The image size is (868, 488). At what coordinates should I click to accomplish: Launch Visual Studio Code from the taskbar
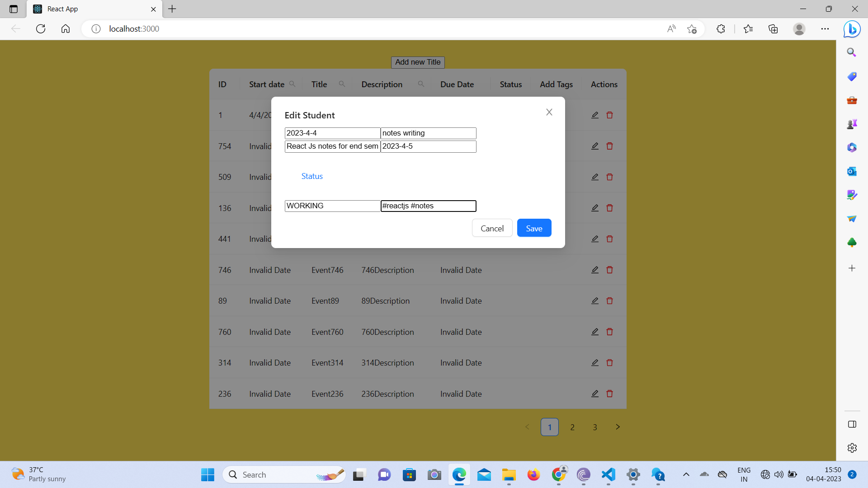click(608, 474)
